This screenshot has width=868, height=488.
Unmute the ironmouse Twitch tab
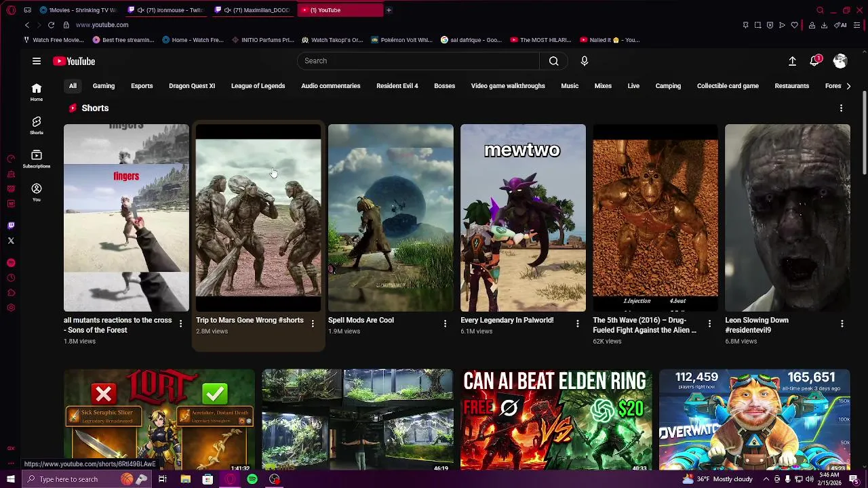140,10
